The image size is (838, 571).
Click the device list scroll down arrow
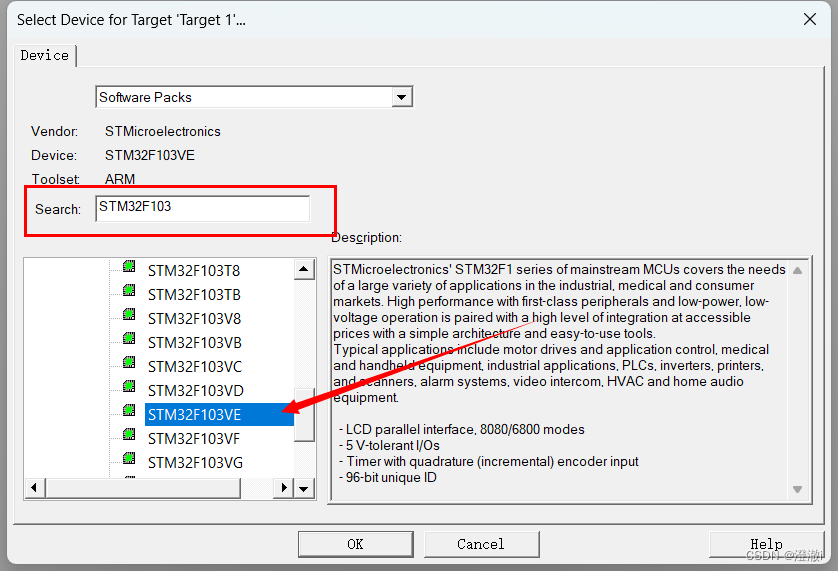(x=304, y=489)
